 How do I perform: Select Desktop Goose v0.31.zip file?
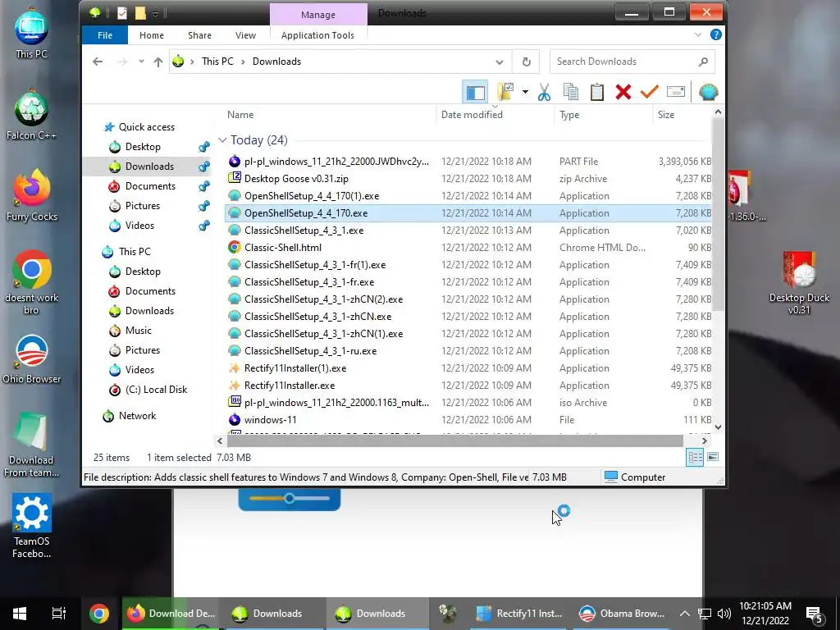(x=468, y=179)
